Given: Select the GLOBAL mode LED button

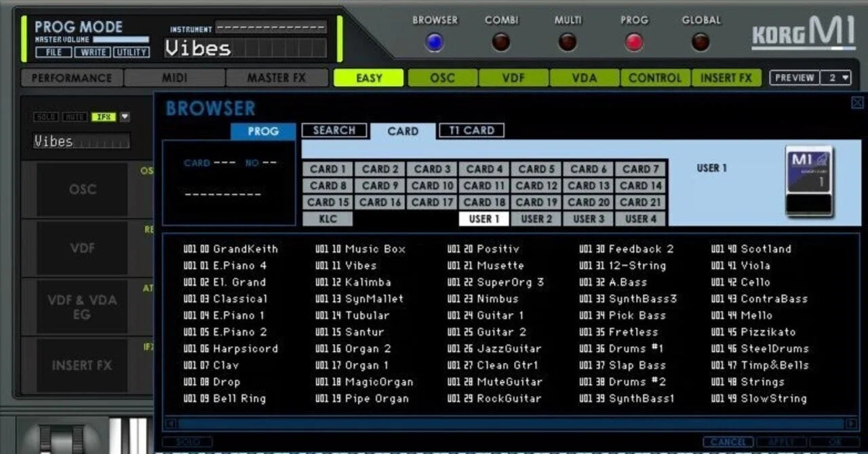Looking at the screenshot, I should pos(701,43).
